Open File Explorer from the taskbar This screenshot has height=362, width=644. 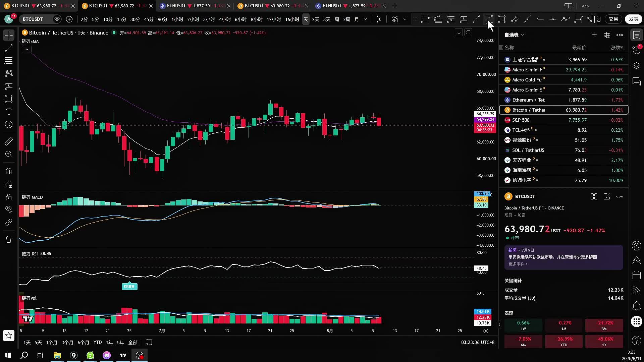57,355
